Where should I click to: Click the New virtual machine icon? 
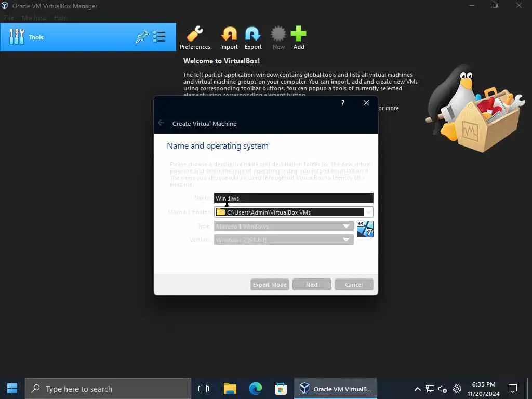click(278, 37)
